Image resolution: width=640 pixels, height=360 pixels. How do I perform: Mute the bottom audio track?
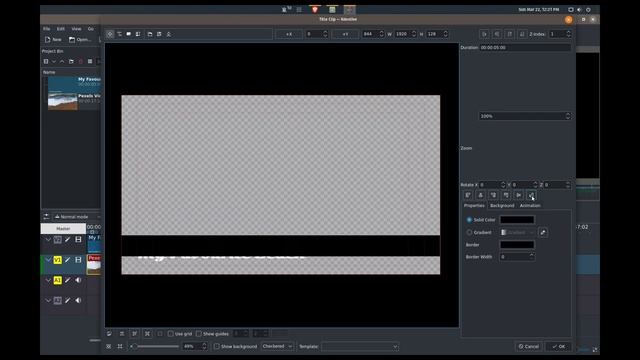click(x=78, y=301)
